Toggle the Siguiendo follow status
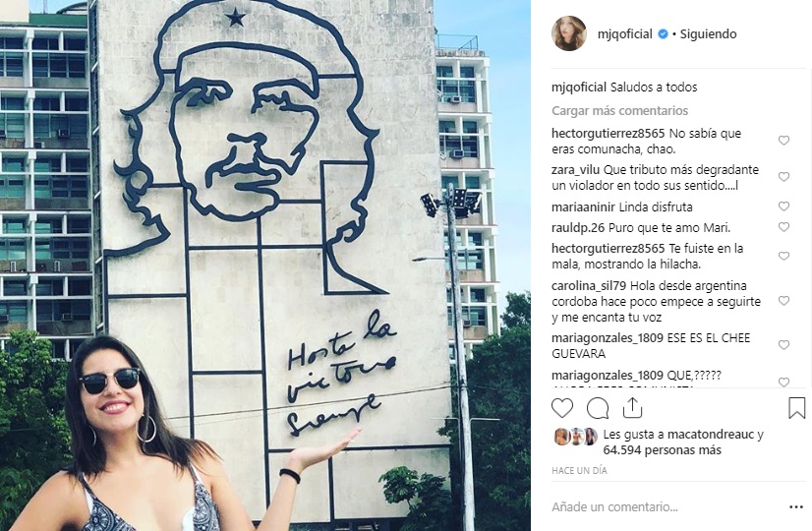The width and height of the screenshot is (812, 531). pos(708,34)
